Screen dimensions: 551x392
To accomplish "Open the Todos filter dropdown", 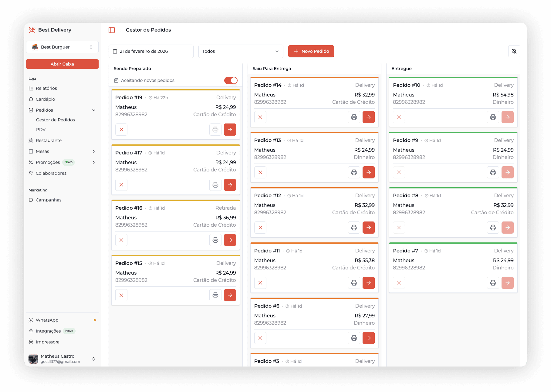I will pyautogui.click(x=241, y=51).
